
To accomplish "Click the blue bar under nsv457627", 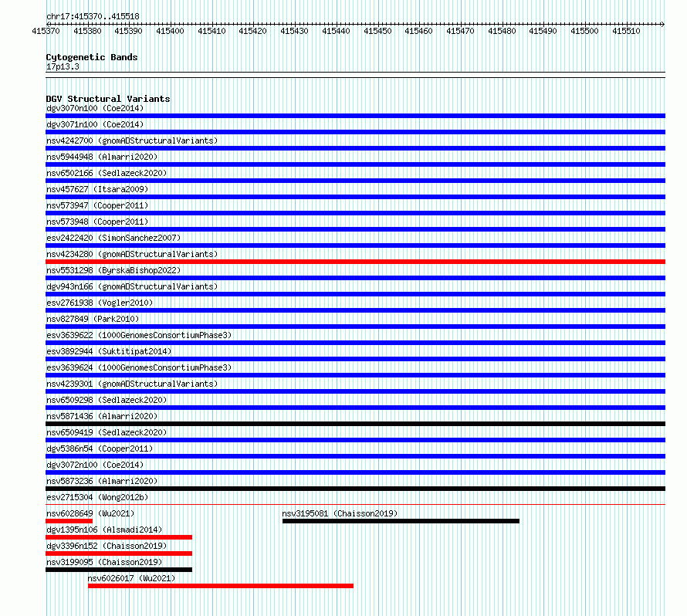I will tap(355, 197).
